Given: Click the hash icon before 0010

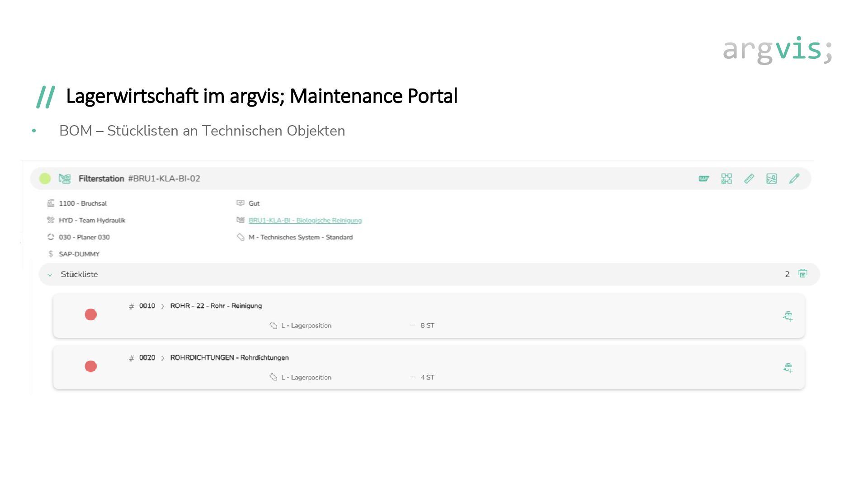Looking at the screenshot, I should 132,306.
